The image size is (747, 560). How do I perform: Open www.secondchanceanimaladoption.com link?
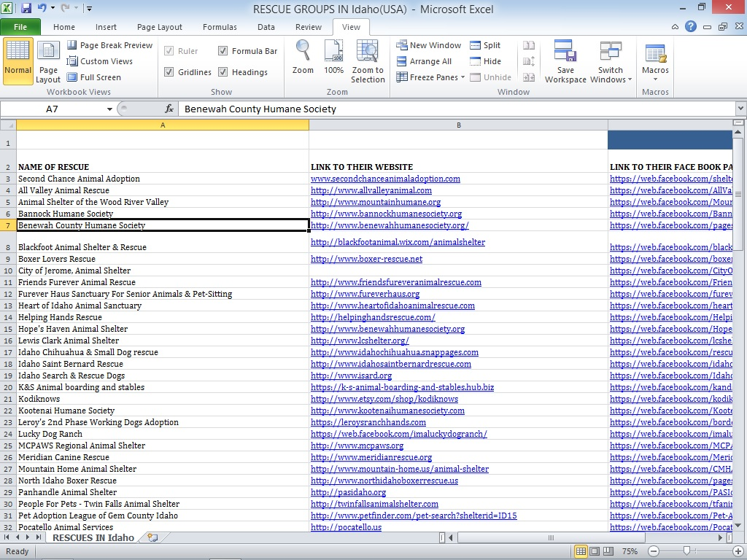pos(385,179)
